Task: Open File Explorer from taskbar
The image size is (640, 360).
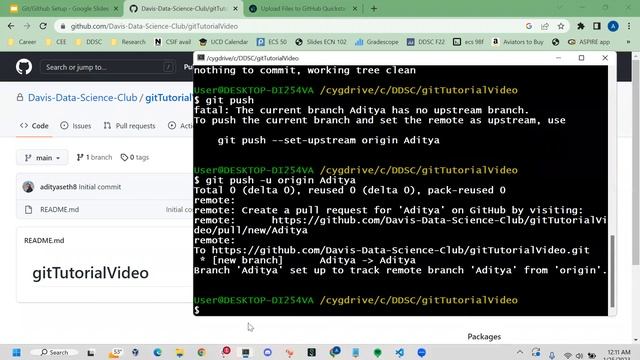Action: [180, 353]
